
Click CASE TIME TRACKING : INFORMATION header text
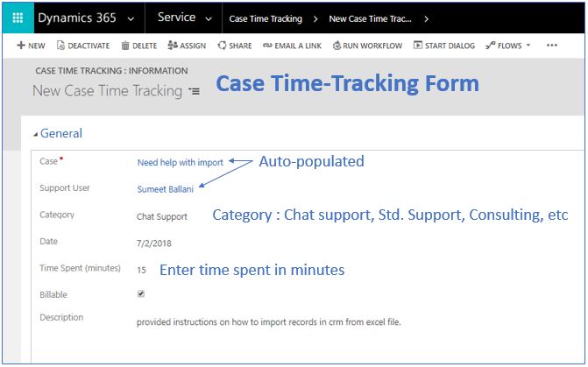click(x=111, y=70)
